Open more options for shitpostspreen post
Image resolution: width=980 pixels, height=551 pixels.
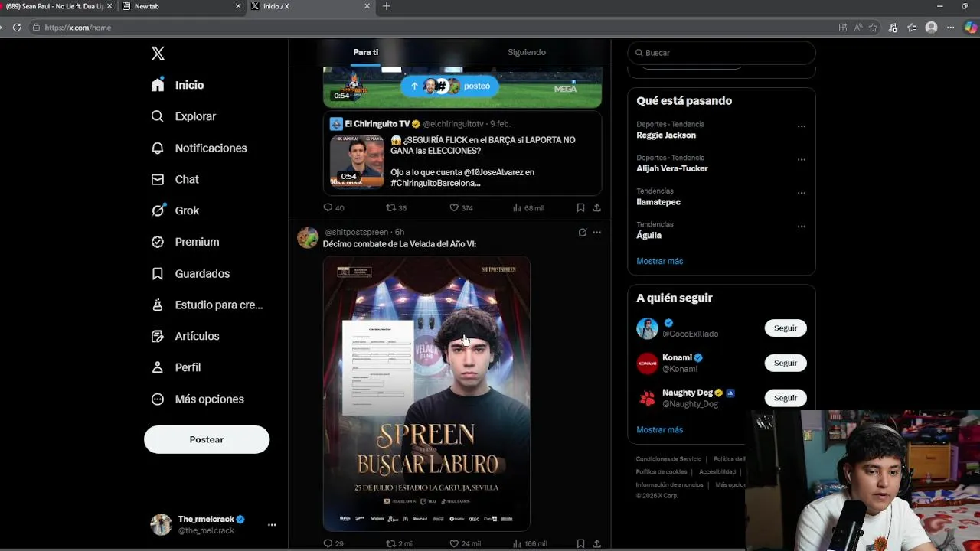click(596, 232)
